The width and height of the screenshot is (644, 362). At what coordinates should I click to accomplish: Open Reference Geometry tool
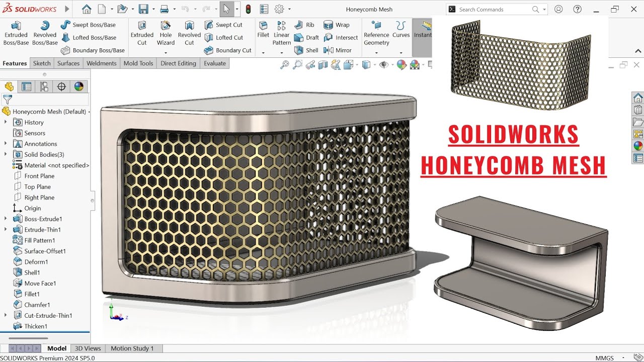pyautogui.click(x=376, y=33)
